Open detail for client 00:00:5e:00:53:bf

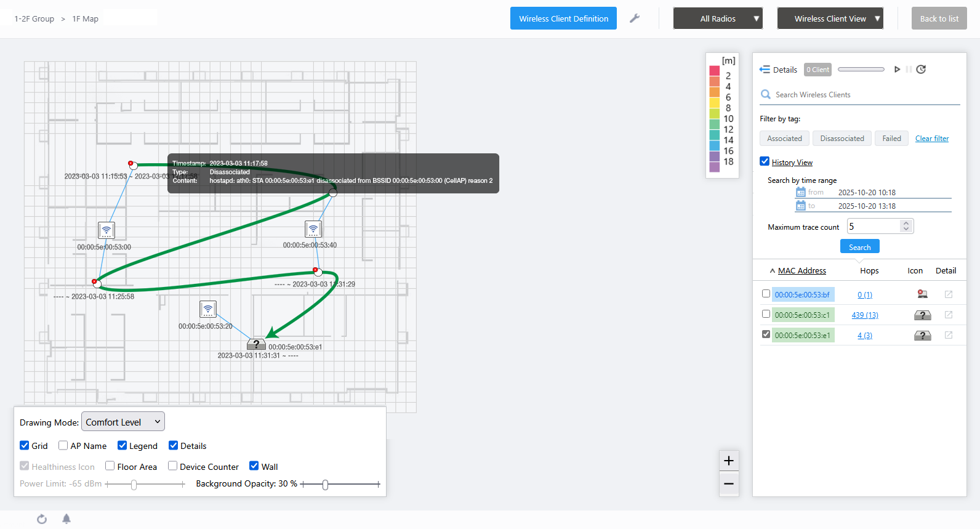(x=949, y=294)
